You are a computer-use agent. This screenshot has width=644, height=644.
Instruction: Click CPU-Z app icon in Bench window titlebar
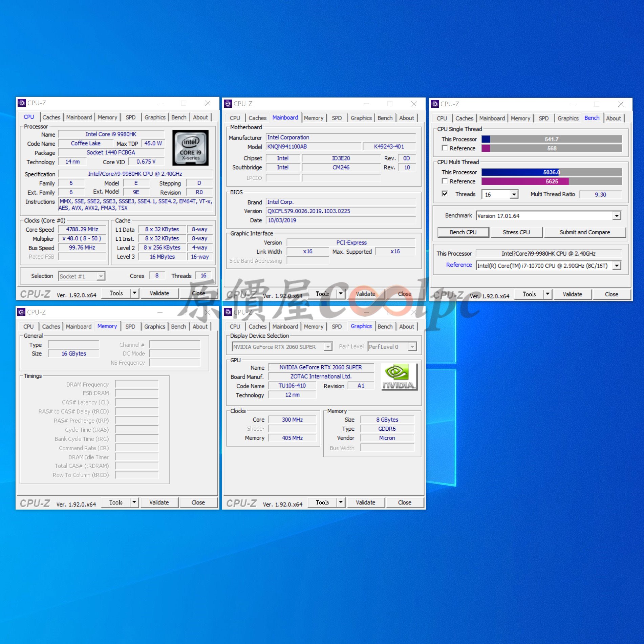435,104
